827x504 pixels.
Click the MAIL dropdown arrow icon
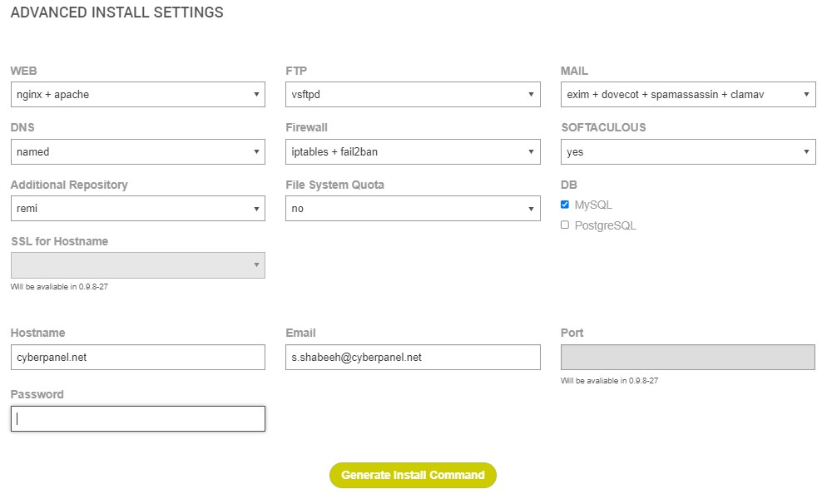pos(806,94)
